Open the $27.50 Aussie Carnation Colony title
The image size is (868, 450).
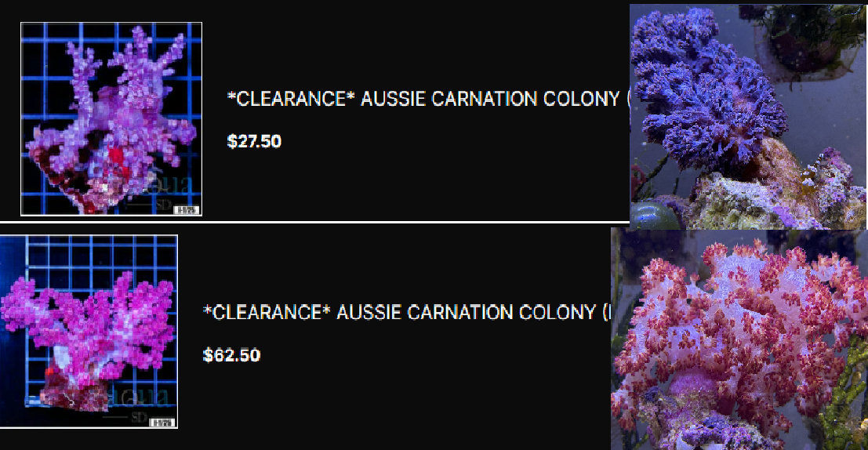(428, 99)
